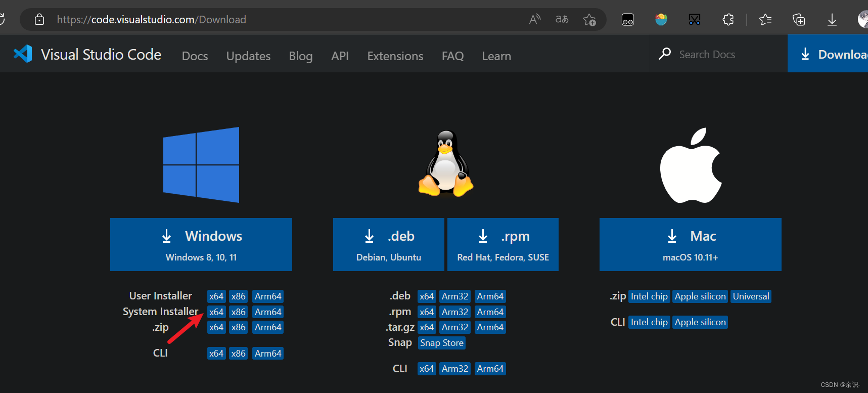Image resolution: width=868 pixels, height=393 pixels.
Task: Select Mac CLI Intel chip link
Action: 649,322
